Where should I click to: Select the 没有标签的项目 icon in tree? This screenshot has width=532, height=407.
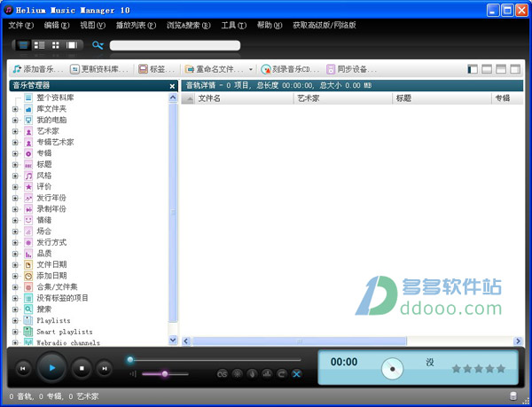click(28, 299)
